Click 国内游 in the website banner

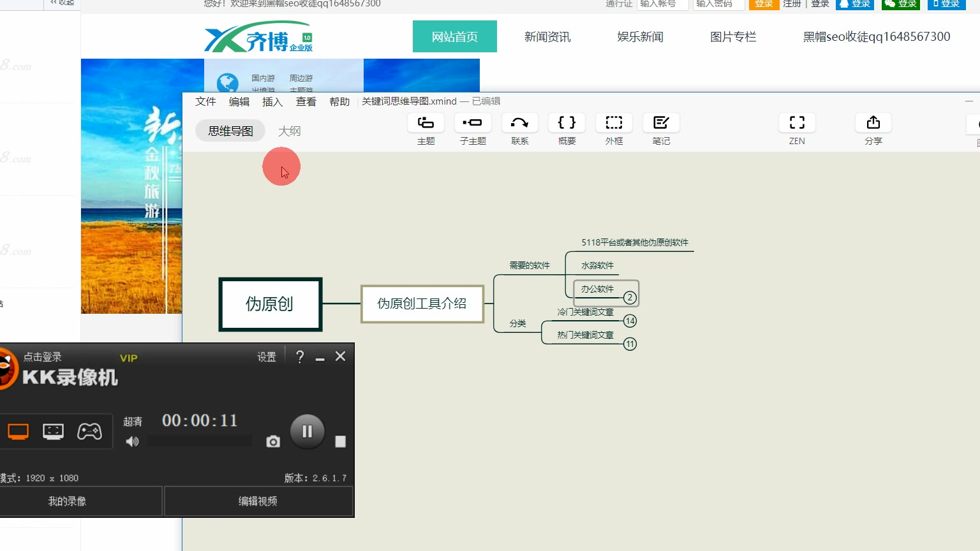pyautogui.click(x=263, y=78)
